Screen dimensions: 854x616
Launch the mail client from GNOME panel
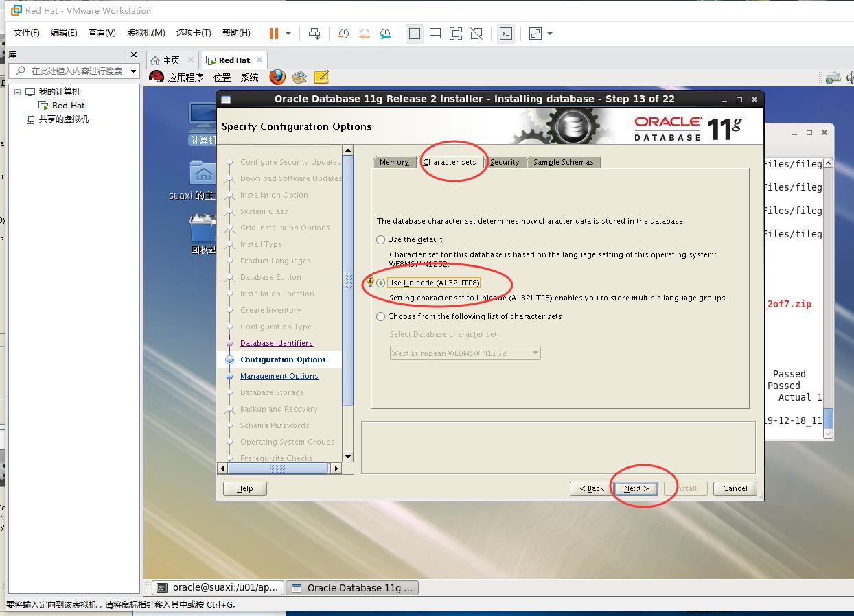click(x=299, y=77)
